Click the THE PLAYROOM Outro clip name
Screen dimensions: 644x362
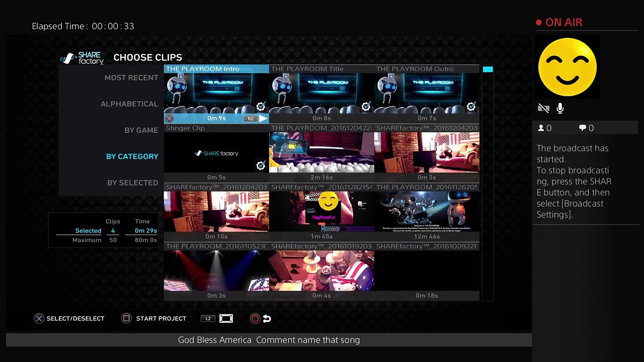(x=415, y=69)
